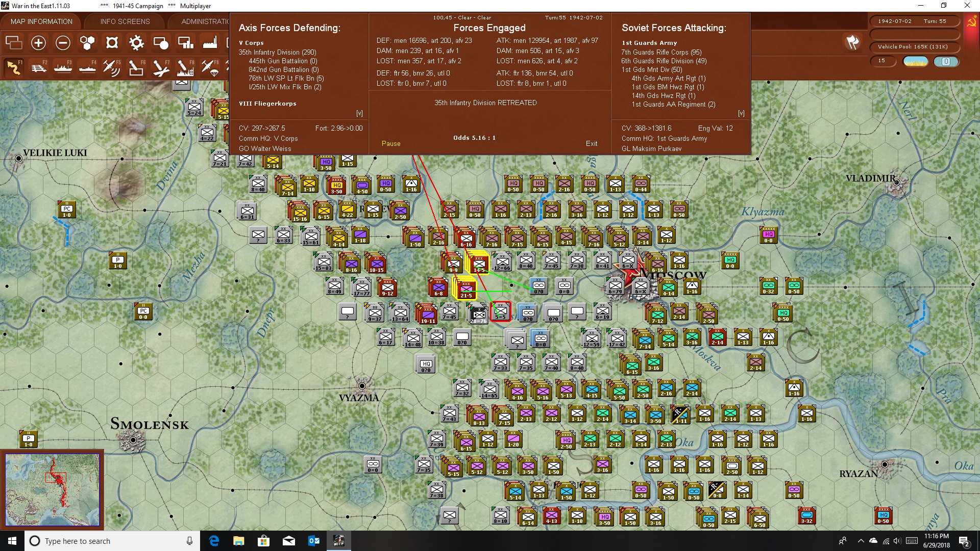Select the PC 1-0 counter near Velikie Luki

[67, 210]
